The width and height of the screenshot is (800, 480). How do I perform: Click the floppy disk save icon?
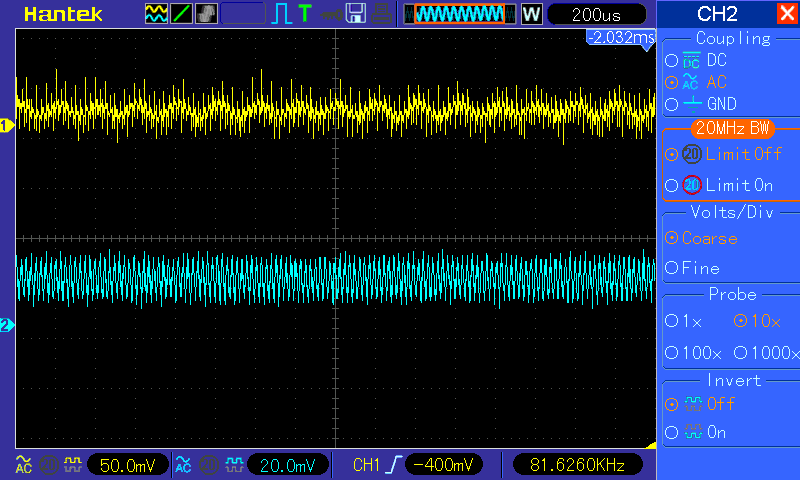point(356,14)
